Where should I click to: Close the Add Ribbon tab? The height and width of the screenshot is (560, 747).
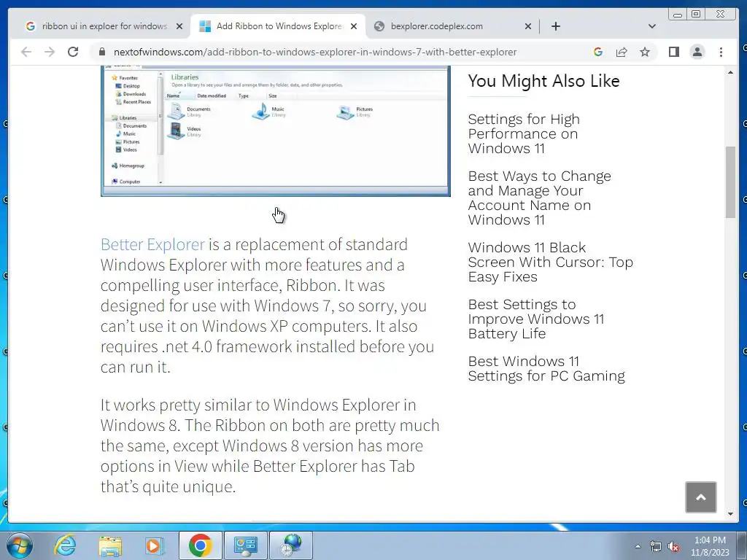pos(354,26)
